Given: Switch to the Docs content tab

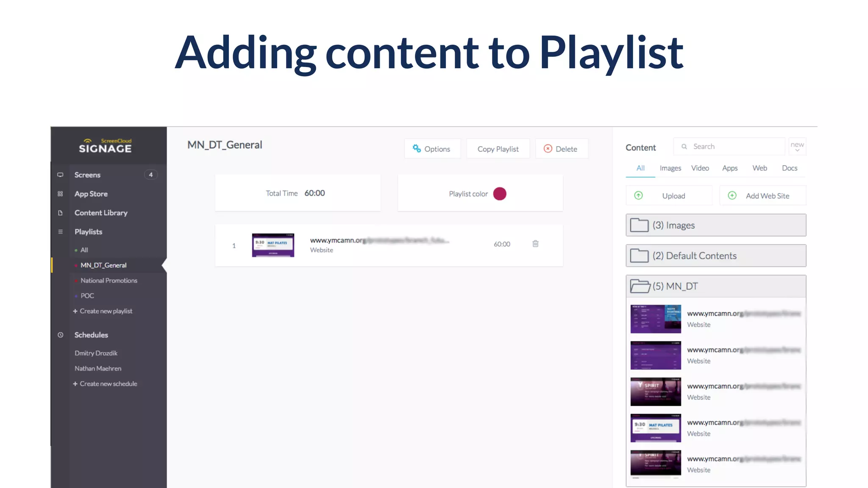Looking at the screenshot, I should tap(790, 168).
